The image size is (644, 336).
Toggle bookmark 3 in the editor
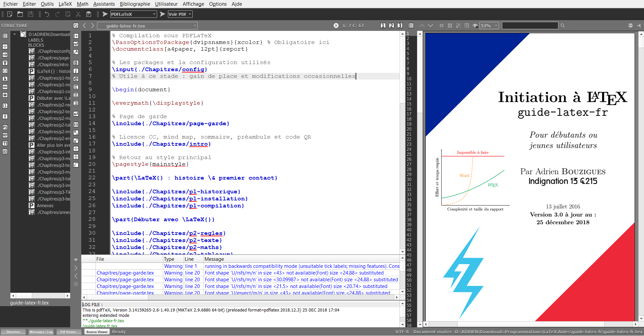click(x=400, y=26)
